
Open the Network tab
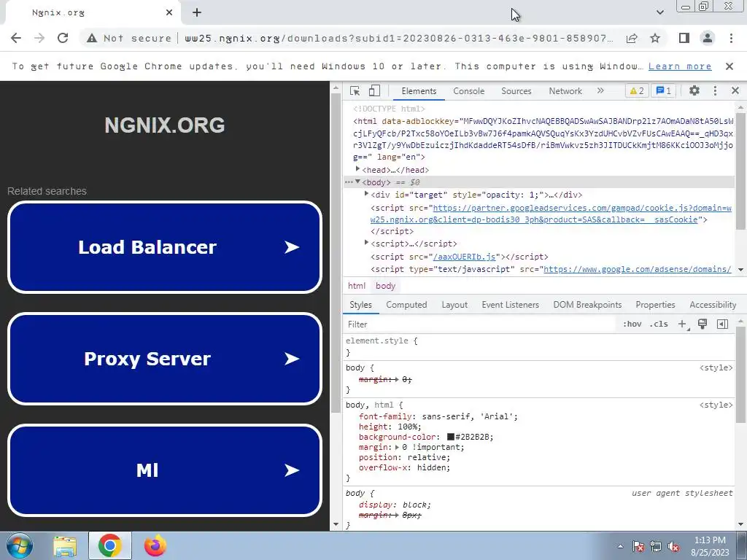pos(565,91)
